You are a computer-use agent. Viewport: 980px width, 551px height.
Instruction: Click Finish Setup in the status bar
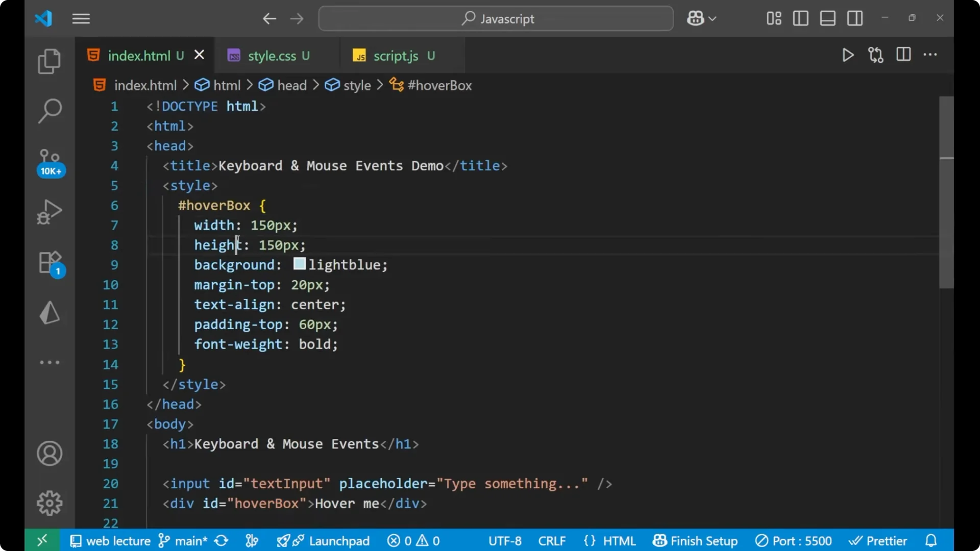pos(695,541)
